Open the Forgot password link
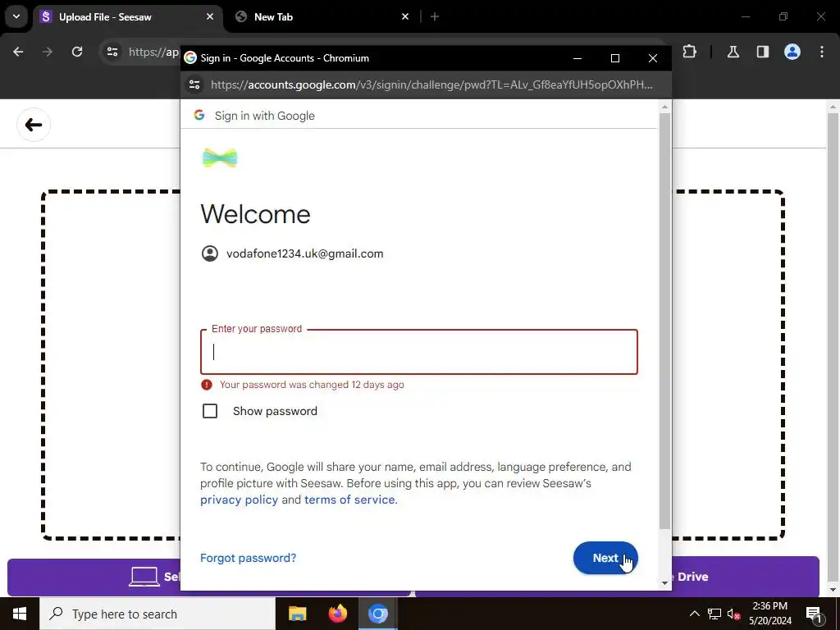 tap(248, 558)
